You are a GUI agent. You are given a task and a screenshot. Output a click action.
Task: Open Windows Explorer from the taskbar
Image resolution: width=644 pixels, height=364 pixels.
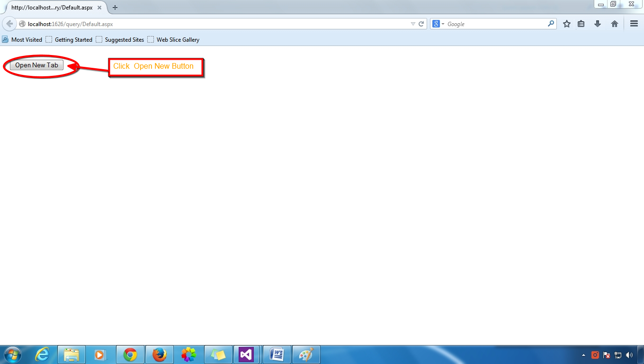click(72, 355)
